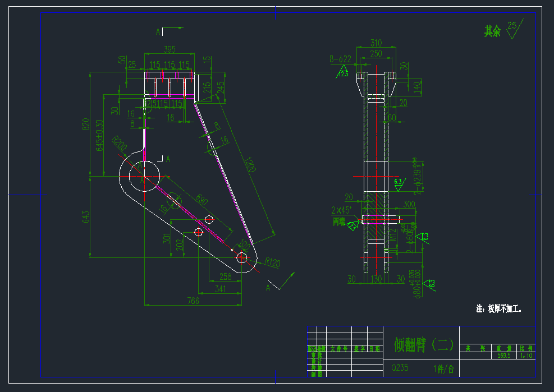Viewport: 554px width, 392px height.
Task: Select the 310 dimension in side view
Action: pyautogui.click(x=376, y=43)
